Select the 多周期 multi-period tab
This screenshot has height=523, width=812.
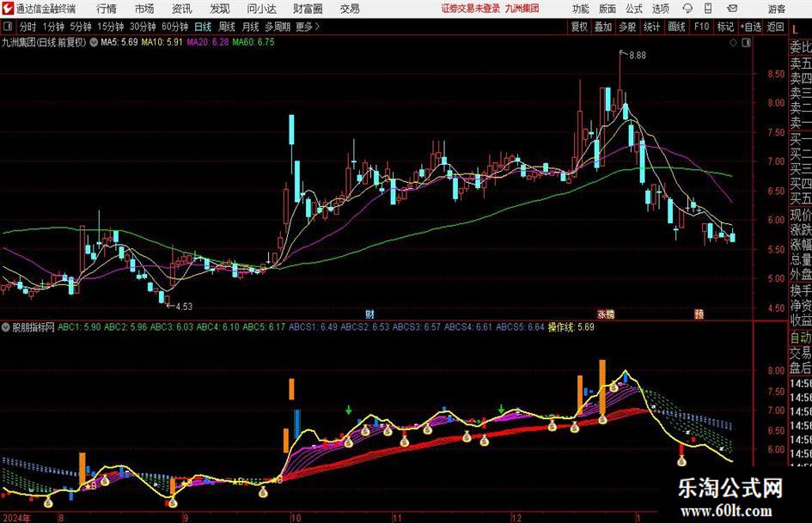(x=278, y=27)
